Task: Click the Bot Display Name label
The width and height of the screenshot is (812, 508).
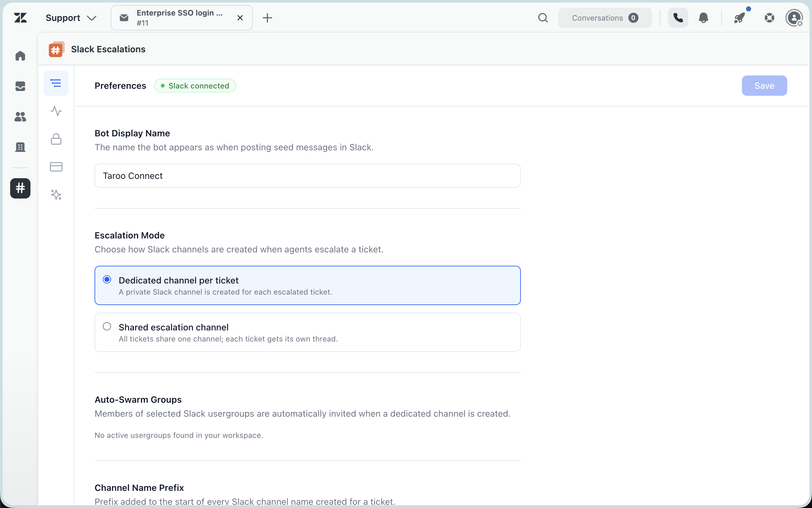Action: [x=132, y=134]
